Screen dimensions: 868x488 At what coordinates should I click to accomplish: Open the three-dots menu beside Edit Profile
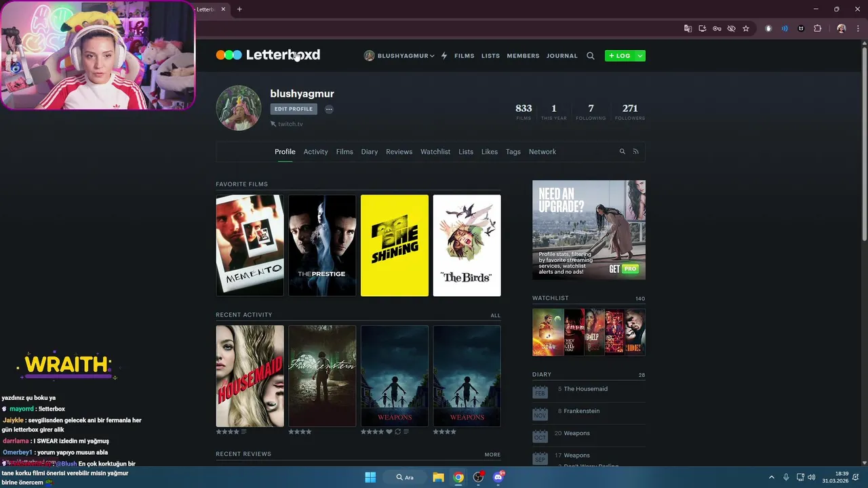pos(329,109)
